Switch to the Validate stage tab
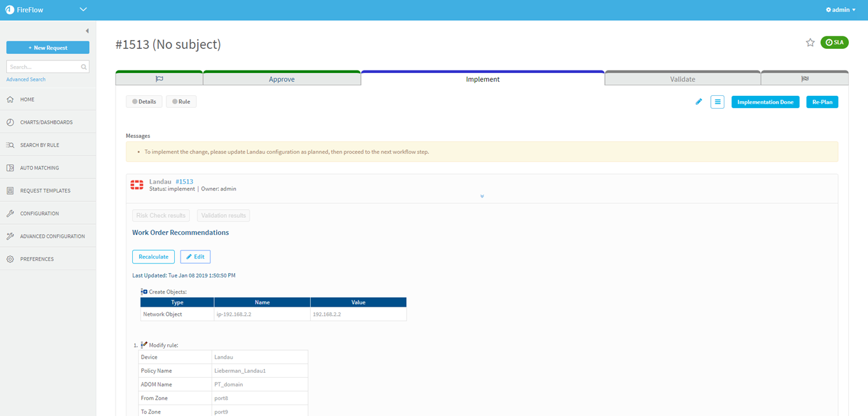This screenshot has width=868, height=416. (682, 79)
